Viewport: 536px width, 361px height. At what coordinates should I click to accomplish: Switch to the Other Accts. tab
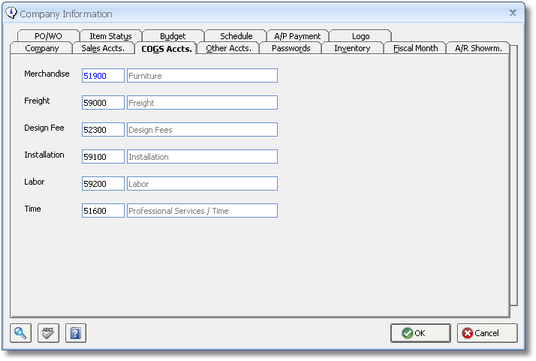tap(228, 48)
